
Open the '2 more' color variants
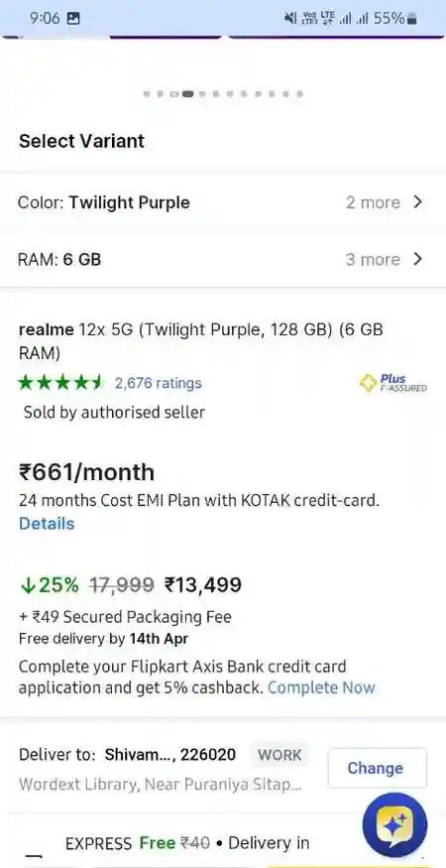373,202
